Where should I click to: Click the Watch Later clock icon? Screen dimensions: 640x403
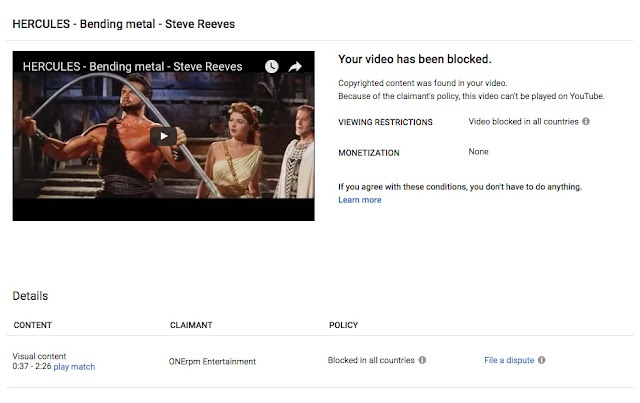click(x=271, y=67)
